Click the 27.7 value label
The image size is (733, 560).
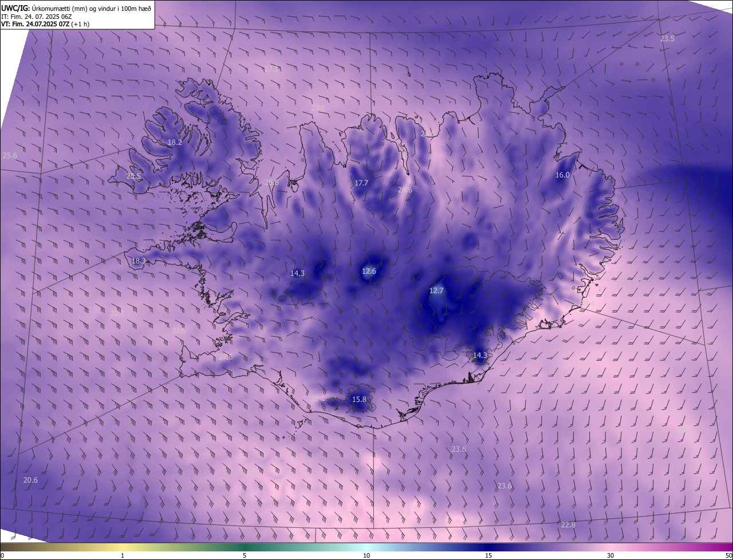tap(116, 313)
